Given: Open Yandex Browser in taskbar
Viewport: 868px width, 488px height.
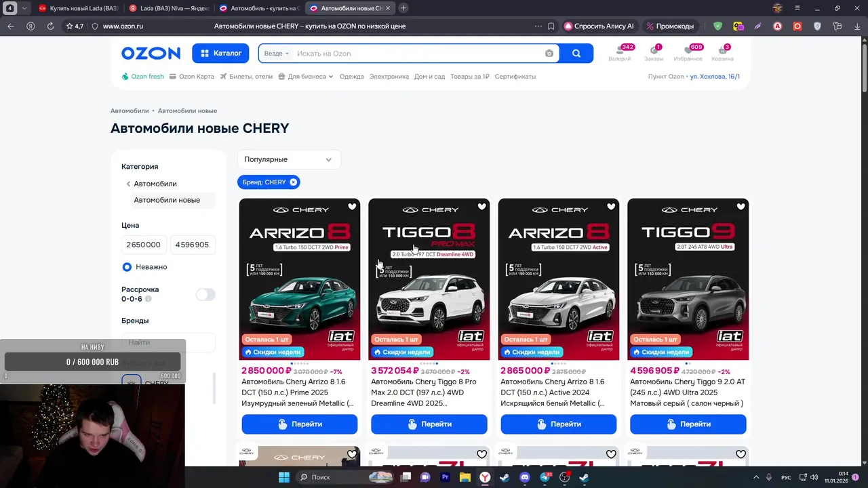Looking at the screenshot, I should [485, 477].
